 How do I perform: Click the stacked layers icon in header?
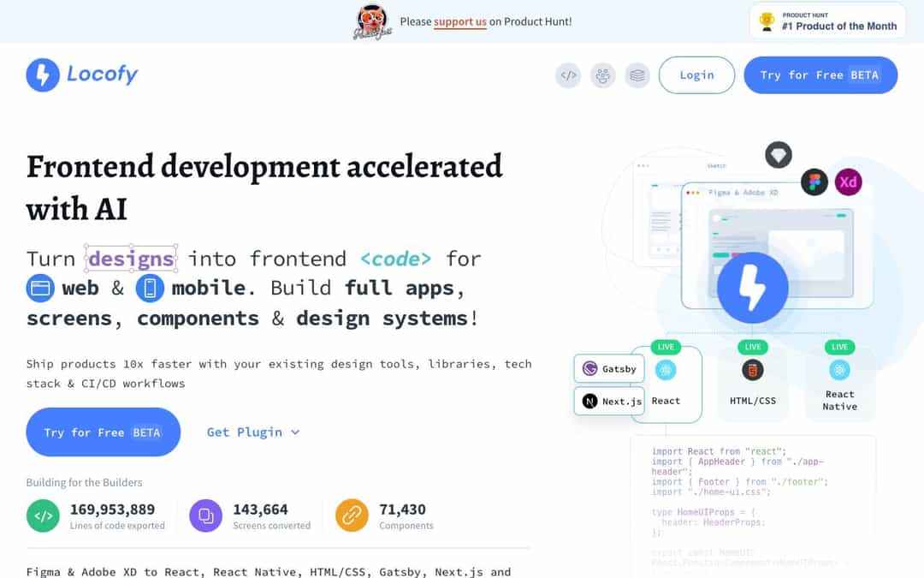click(637, 75)
